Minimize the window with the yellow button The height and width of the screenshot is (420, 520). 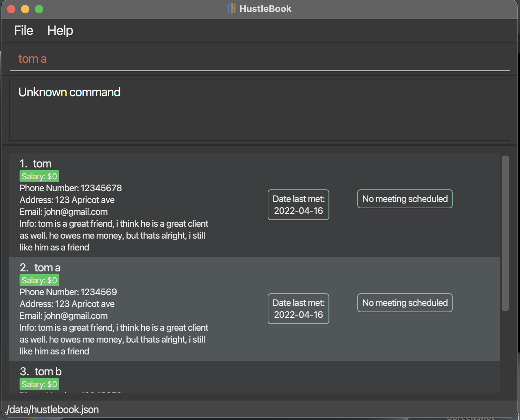[x=25, y=9]
